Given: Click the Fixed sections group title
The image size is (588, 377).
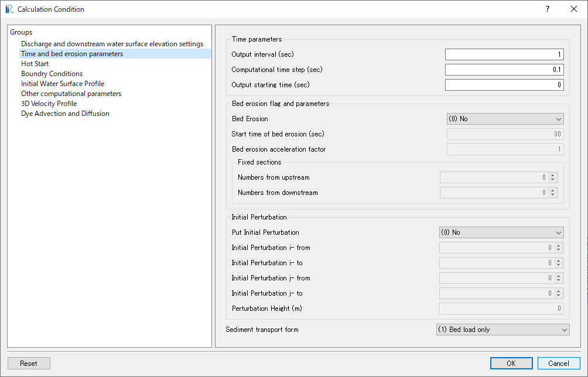Looking at the screenshot, I should [x=259, y=162].
